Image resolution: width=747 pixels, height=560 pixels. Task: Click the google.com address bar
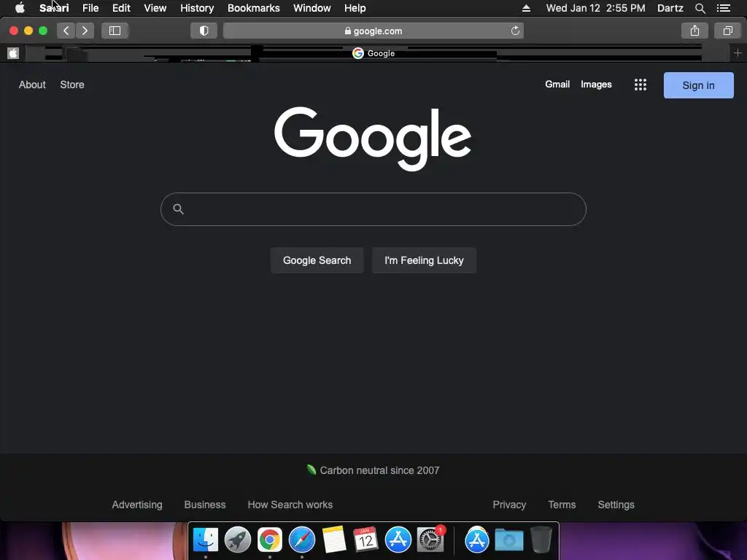coord(373,31)
